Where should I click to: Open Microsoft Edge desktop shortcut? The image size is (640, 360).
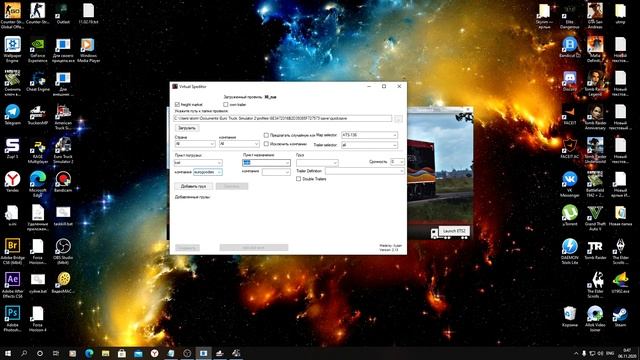tap(38, 184)
